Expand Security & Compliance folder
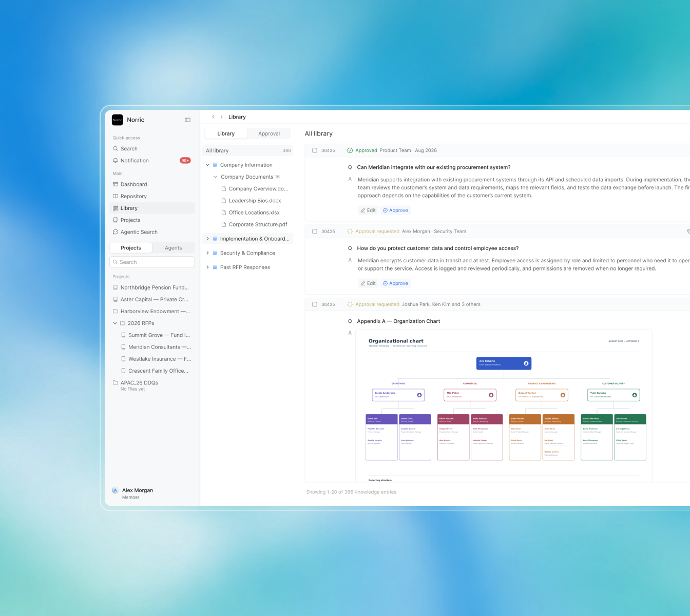The image size is (690, 616). 208,253
